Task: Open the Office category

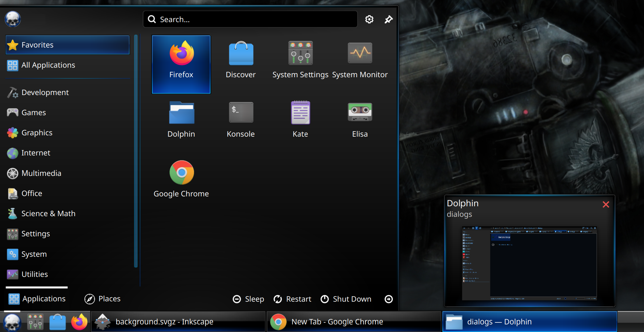Action: click(67, 193)
